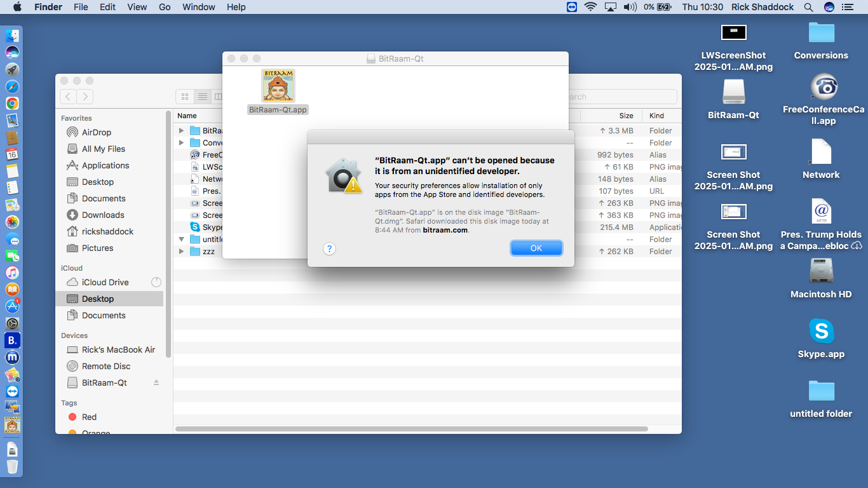Open Contacts book in the Dock
This screenshot has height=488, width=868.
pos(12,137)
